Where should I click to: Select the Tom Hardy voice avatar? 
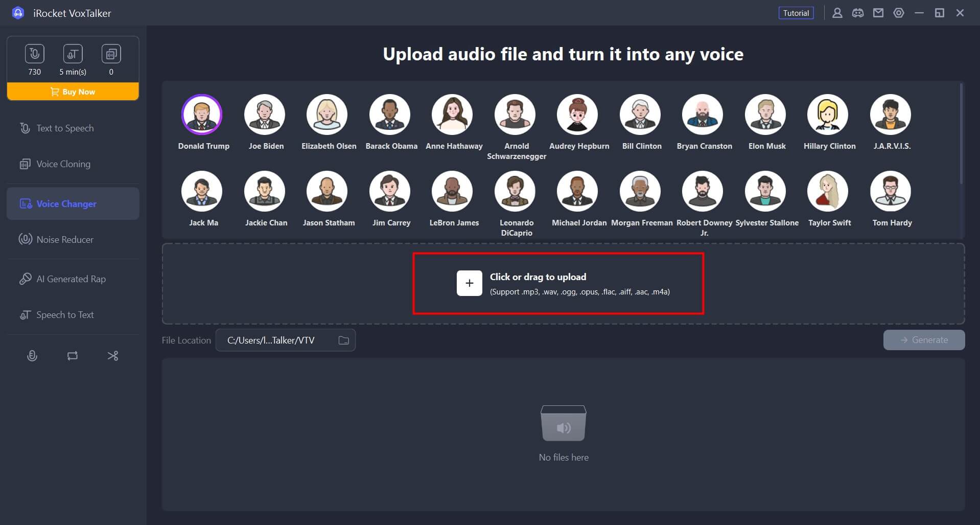(891, 191)
